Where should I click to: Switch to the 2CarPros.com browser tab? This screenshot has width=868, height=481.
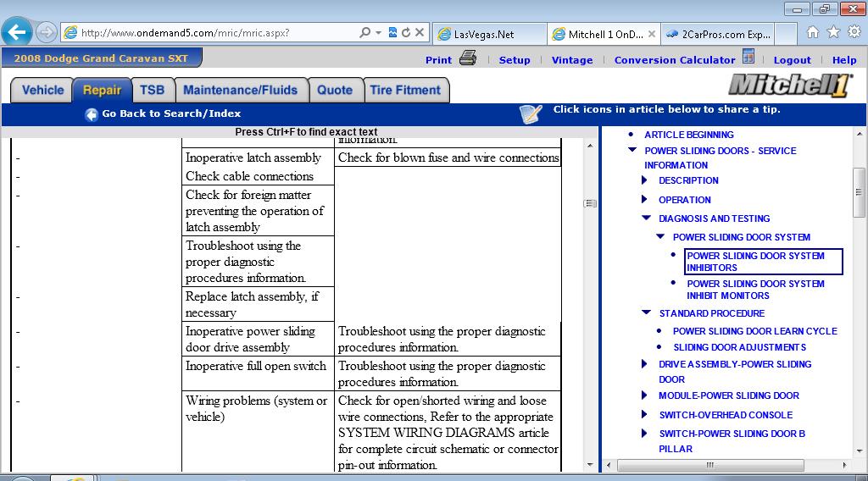click(717, 34)
